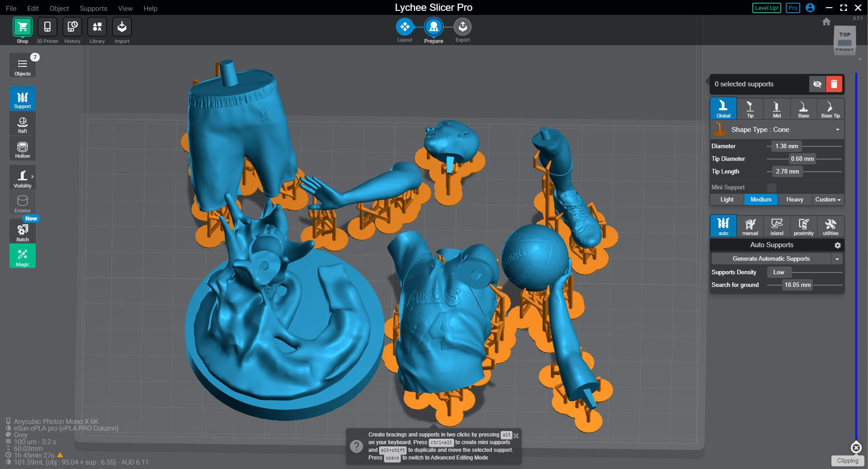
Task: Click Generate Automatic Supports button
Action: point(771,259)
